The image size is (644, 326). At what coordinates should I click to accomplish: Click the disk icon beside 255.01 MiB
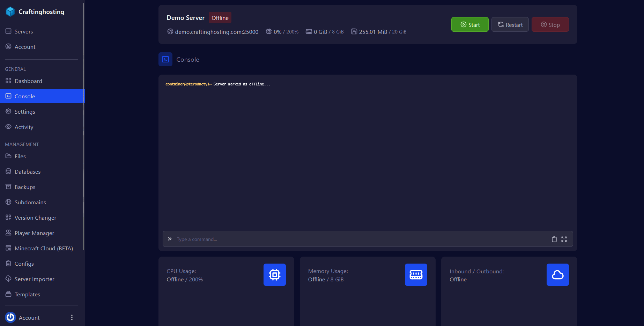(x=354, y=31)
